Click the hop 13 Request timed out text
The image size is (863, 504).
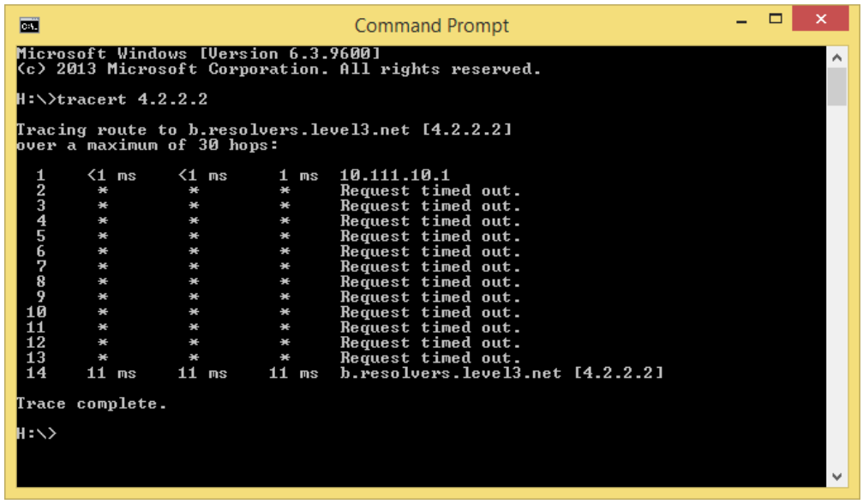coord(430,358)
